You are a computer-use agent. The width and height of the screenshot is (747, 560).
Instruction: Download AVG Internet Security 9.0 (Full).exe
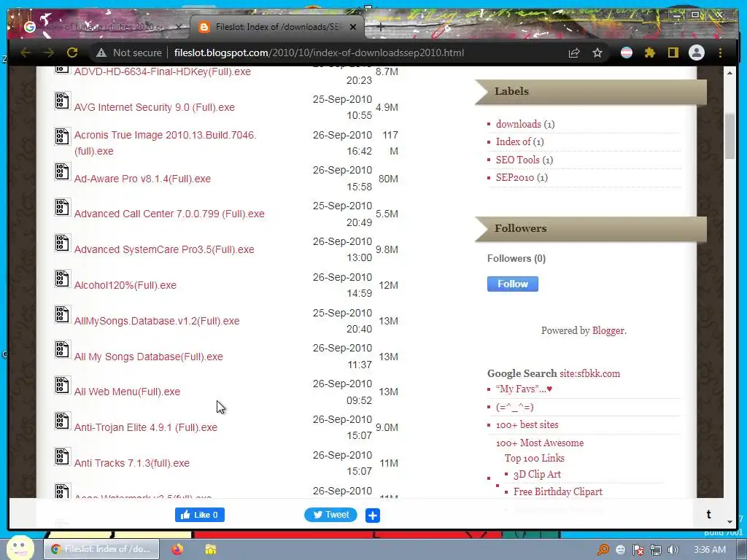155,107
